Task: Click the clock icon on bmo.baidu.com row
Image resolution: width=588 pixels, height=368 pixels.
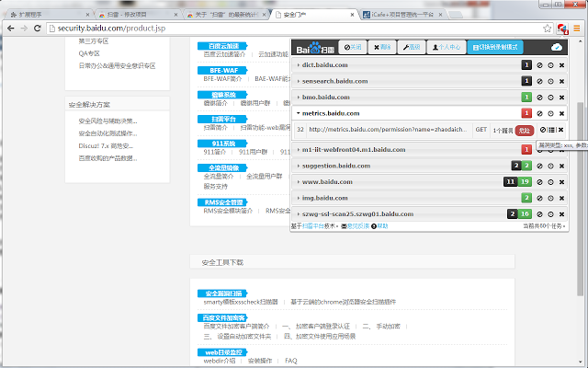Action: pos(550,98)
